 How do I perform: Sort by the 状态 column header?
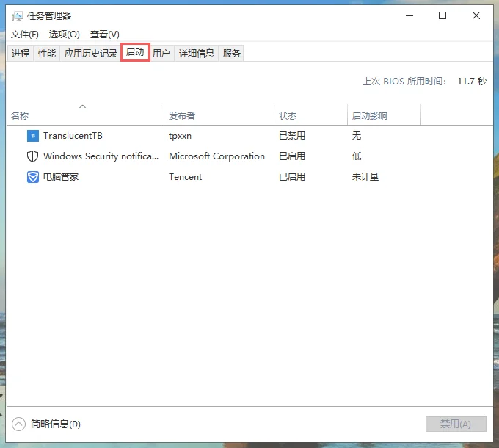310,115
